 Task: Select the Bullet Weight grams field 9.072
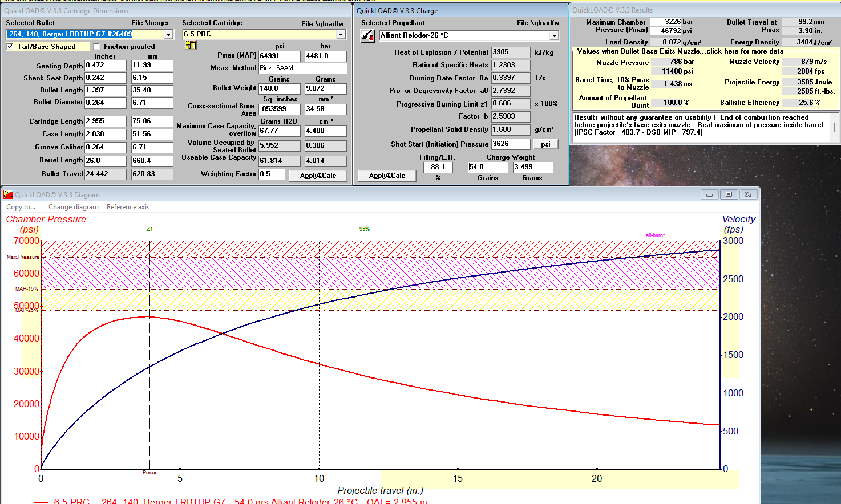click(325, 88)
